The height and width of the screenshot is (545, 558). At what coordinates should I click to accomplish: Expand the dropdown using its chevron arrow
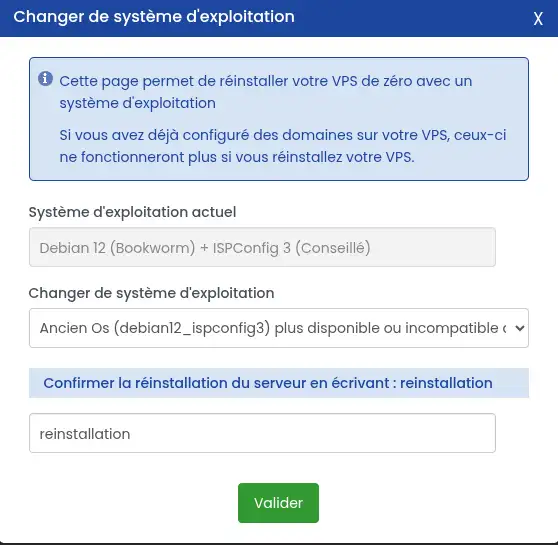click(x=520, y=328)
